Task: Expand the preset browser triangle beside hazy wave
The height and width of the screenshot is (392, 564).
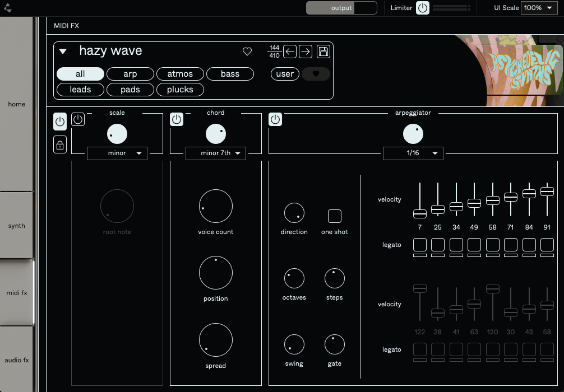Action: (63, 52)
